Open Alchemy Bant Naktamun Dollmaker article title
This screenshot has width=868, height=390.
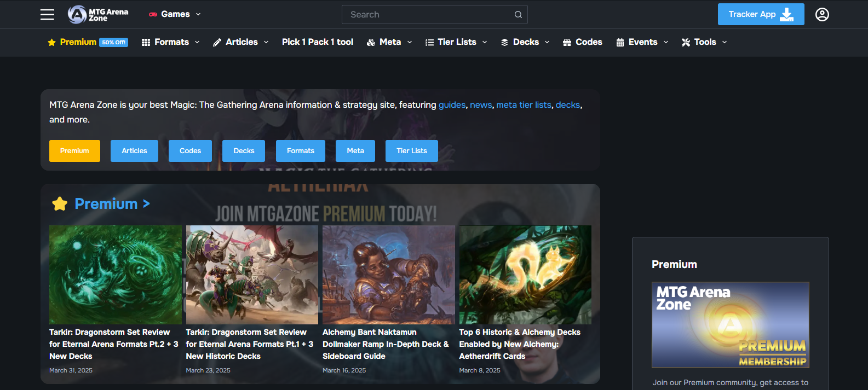(386, 344)
